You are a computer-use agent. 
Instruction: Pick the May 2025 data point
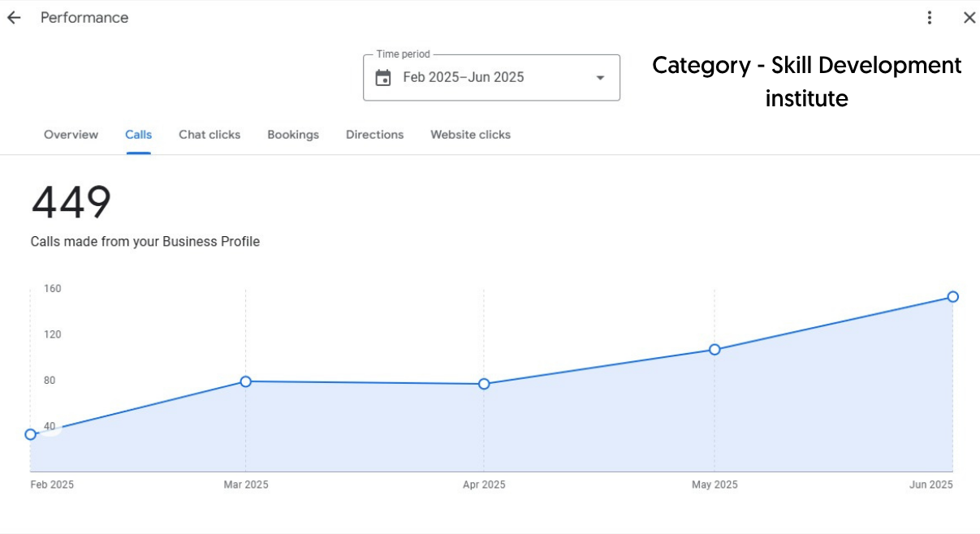click(714, 350)
